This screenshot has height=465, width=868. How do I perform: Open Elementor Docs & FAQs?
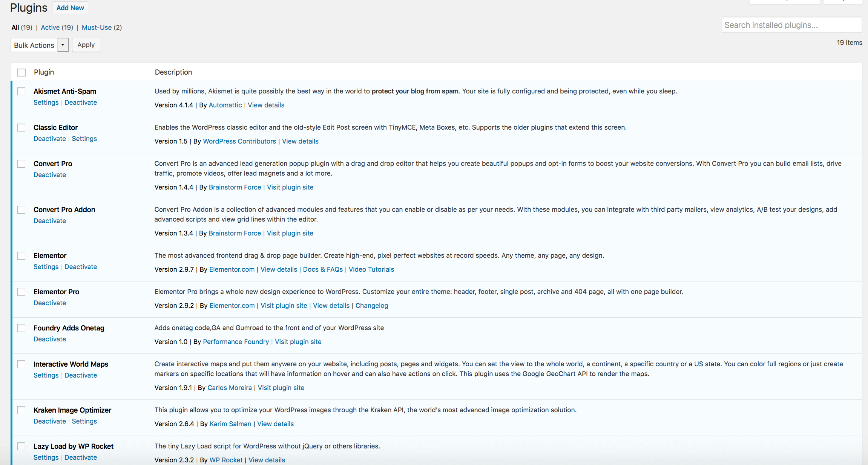tap(323, 269)
